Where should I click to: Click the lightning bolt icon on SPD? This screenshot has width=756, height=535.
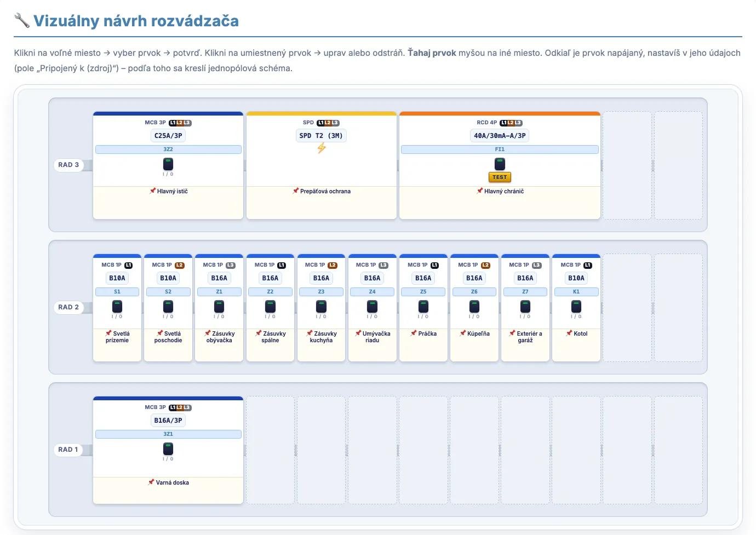point(322,148)
